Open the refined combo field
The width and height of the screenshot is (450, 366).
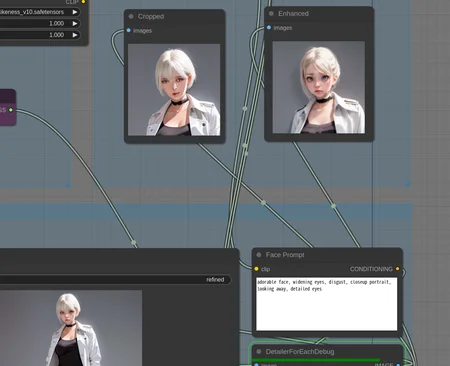pyautogui.click(x=115, y=279)
